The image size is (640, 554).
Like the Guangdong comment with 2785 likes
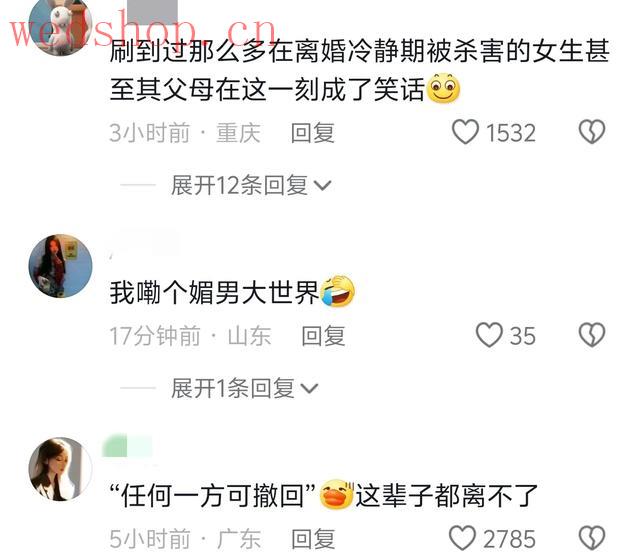(462, 538)
